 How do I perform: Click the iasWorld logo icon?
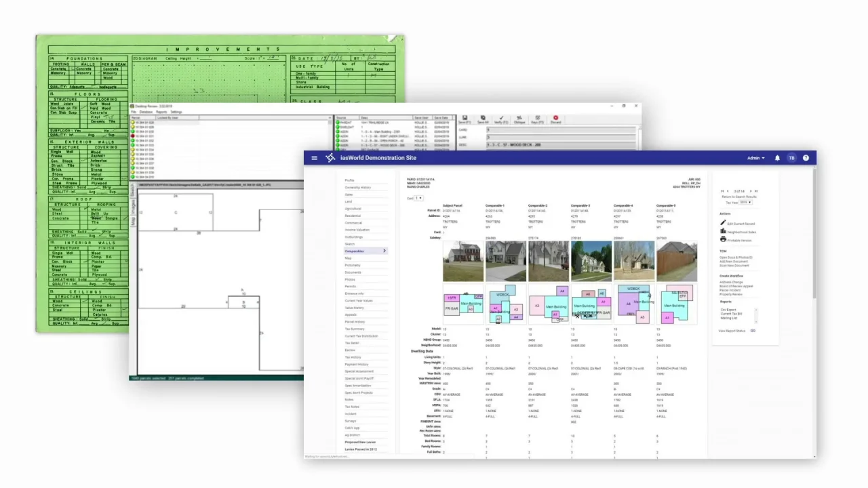[x=330, y=158]
